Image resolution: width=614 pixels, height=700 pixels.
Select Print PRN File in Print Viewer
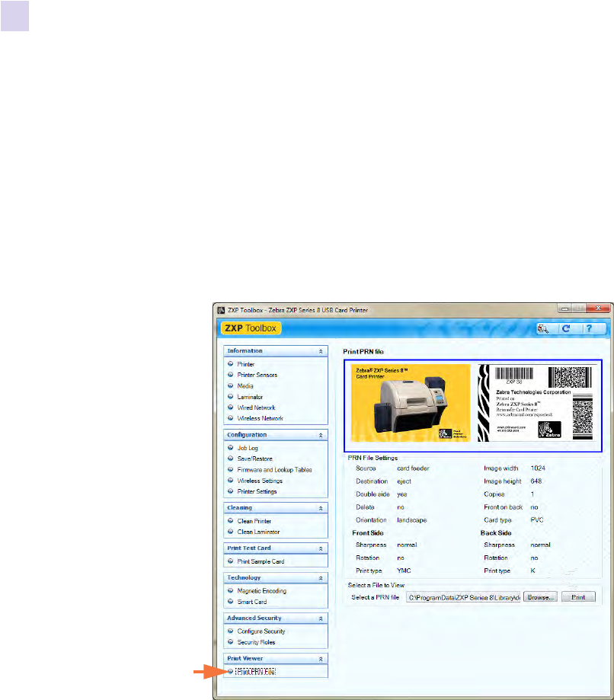click(x=255, y=671)
